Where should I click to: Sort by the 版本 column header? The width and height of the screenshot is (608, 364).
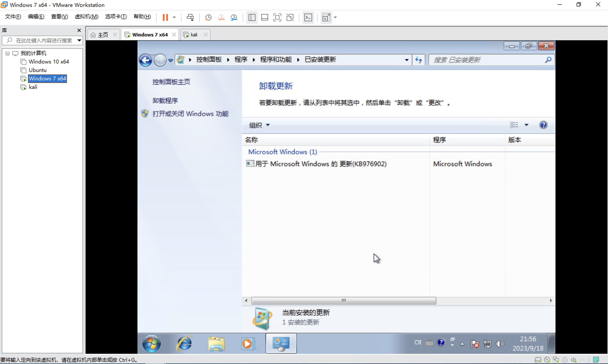tap(530, 140)
